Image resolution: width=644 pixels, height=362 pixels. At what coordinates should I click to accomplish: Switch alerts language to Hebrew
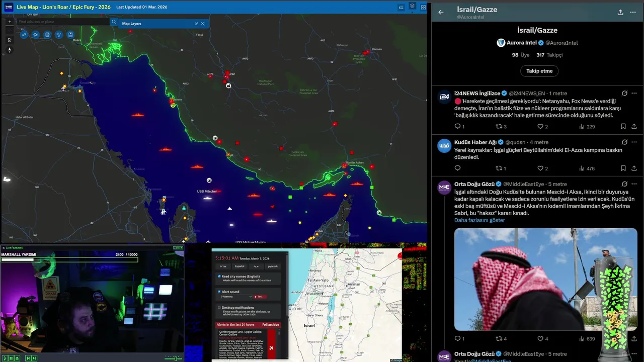(x=223, y=266)
